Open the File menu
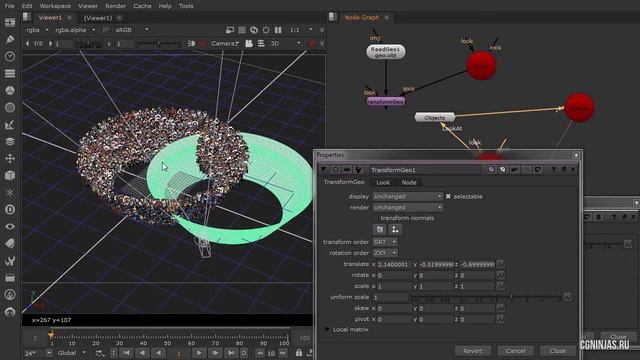 (x=9, y=6)
